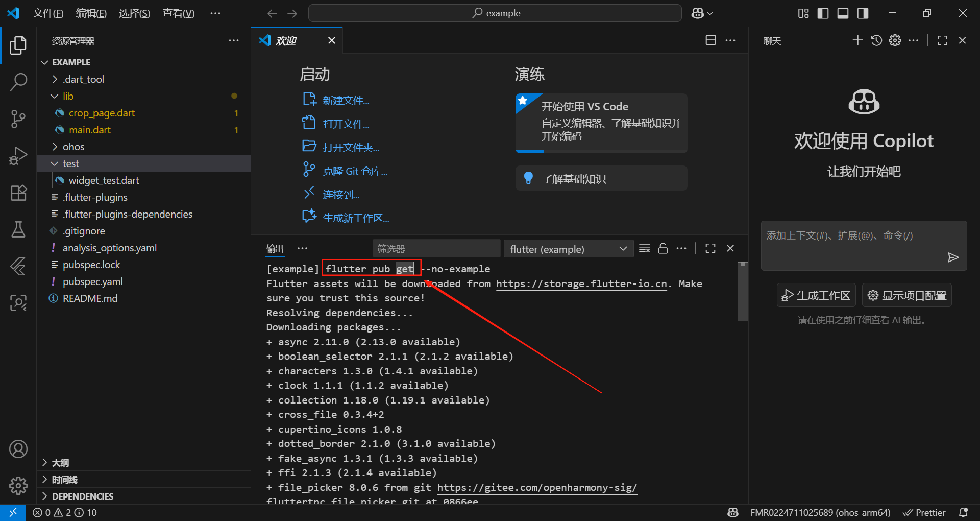
Task: Click 新建文件... link
Action: point(346,101)
